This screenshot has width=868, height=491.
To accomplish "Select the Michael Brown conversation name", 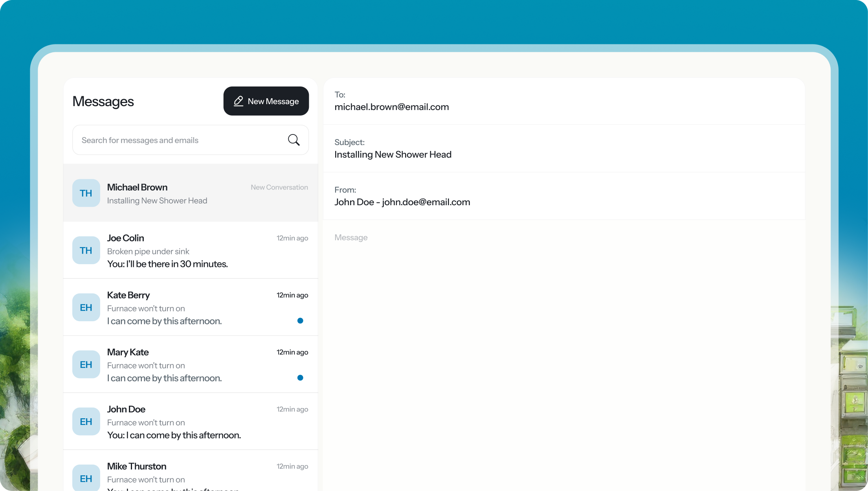I will tap(137, 187).
